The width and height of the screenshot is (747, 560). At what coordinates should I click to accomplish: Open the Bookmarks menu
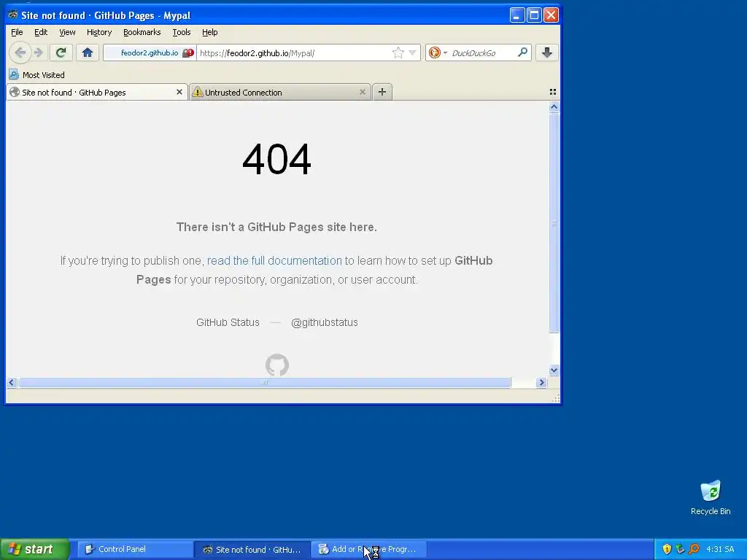pos(142,32)
